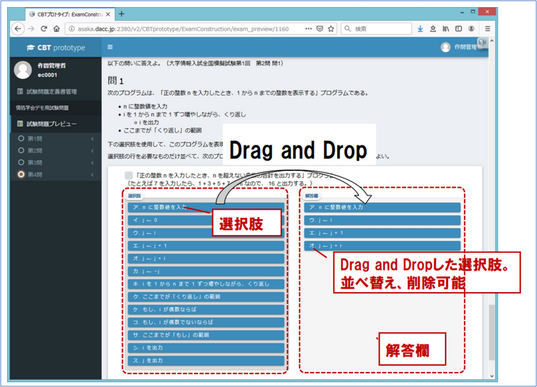537x387 pixels.
Task: Toggle sidebar with the header hamburger icon
Action: click(110, 47)
